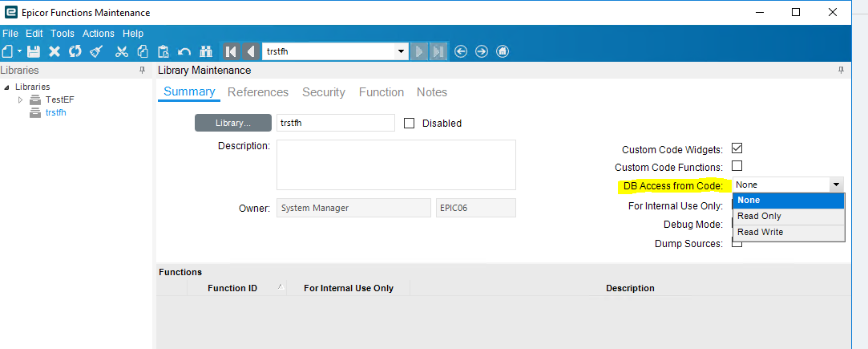Image resolution: width=868 pixels, height=349 pixels.
Task: Open the Actions menu
Action: pos(99,33)
